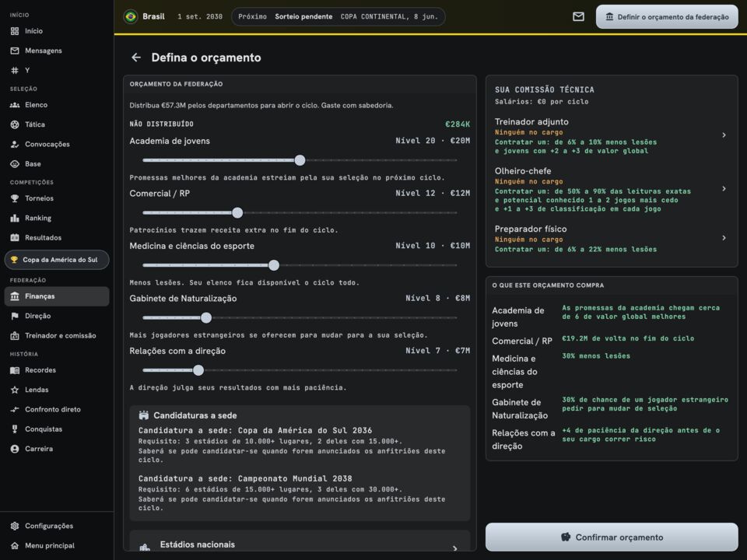Click the mail icon in top bar
Viewport: 747px width, 560px height.
click(578, 16)
